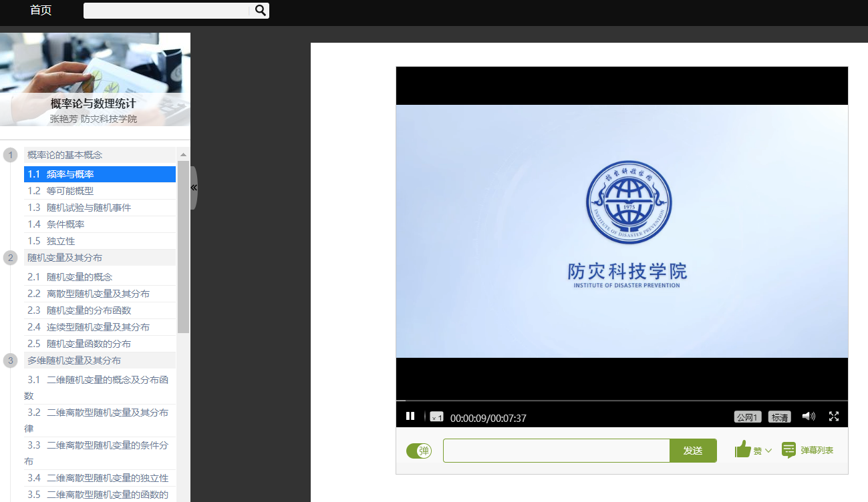Open lesson 2.2 离散型随机变量及其分布
The image size is (868, 502).
[100, 294]
